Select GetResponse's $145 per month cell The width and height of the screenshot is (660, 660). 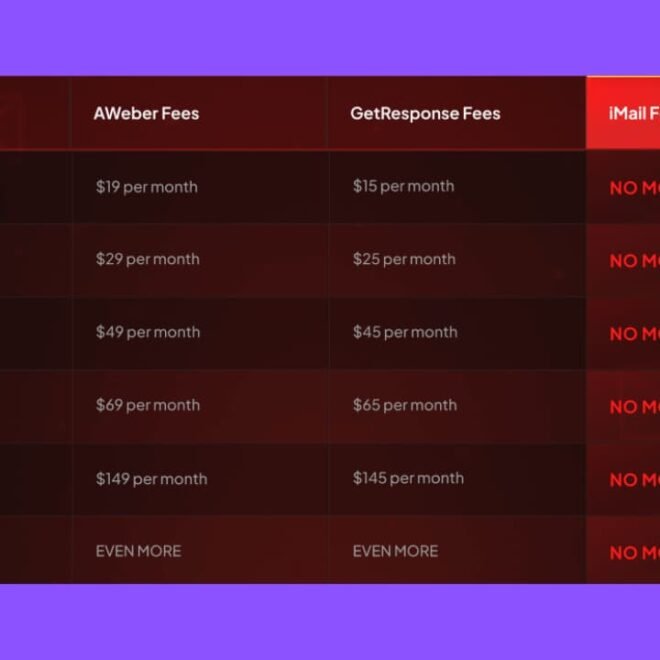coord(408,479)
